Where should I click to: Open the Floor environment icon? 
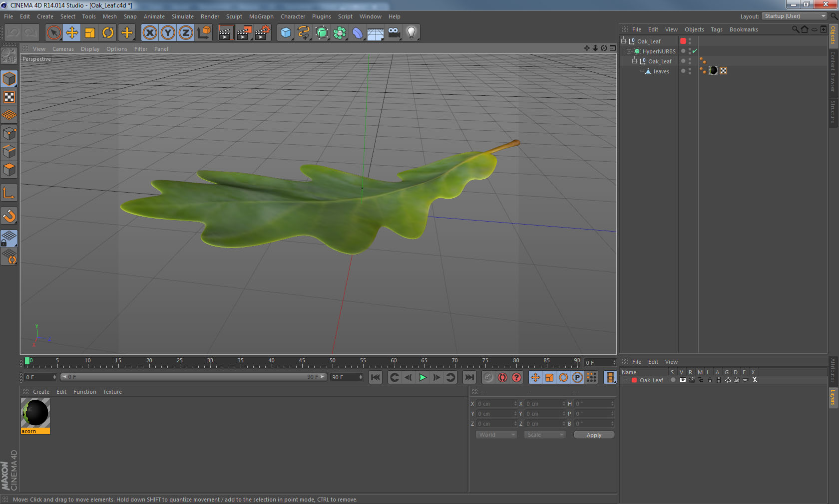pos(376,33)
